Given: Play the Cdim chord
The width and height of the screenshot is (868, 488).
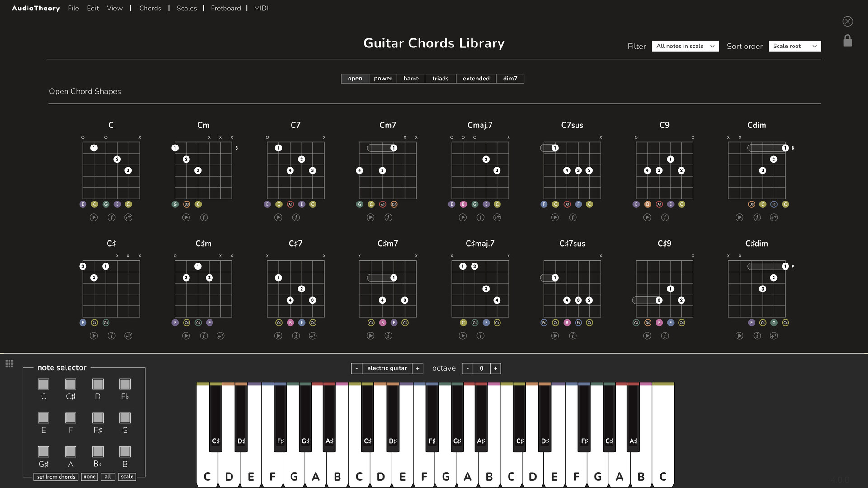Looking at the screenshot, I should (x=739, y=217).
